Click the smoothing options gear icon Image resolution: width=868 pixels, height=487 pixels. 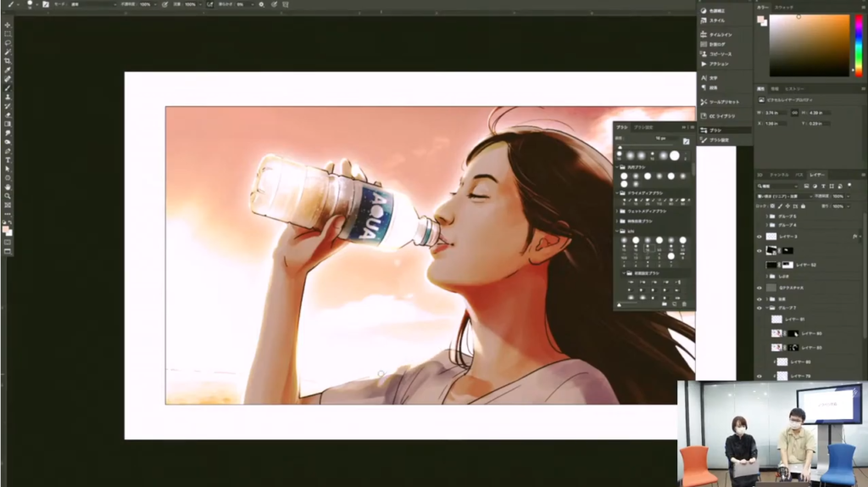262,4
